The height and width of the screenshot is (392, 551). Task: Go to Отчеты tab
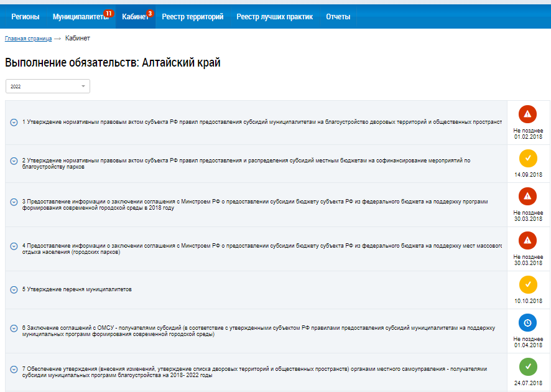click(x=338, y=17)
